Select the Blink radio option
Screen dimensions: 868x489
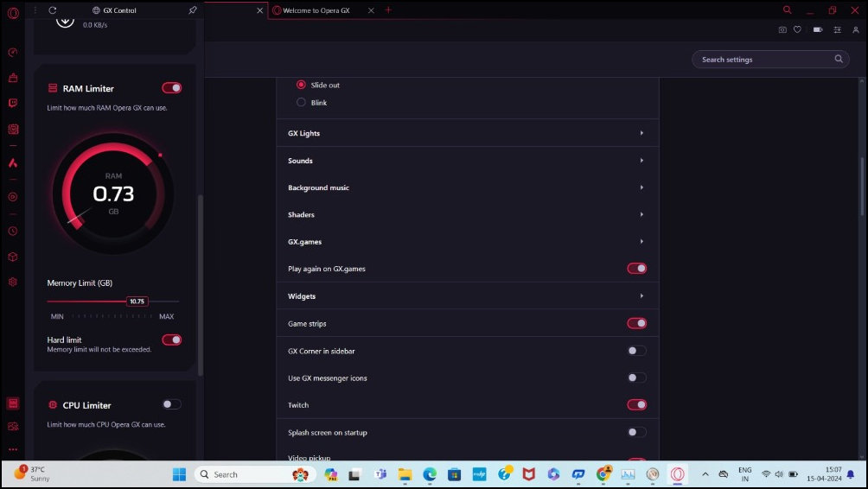(301, 102)
